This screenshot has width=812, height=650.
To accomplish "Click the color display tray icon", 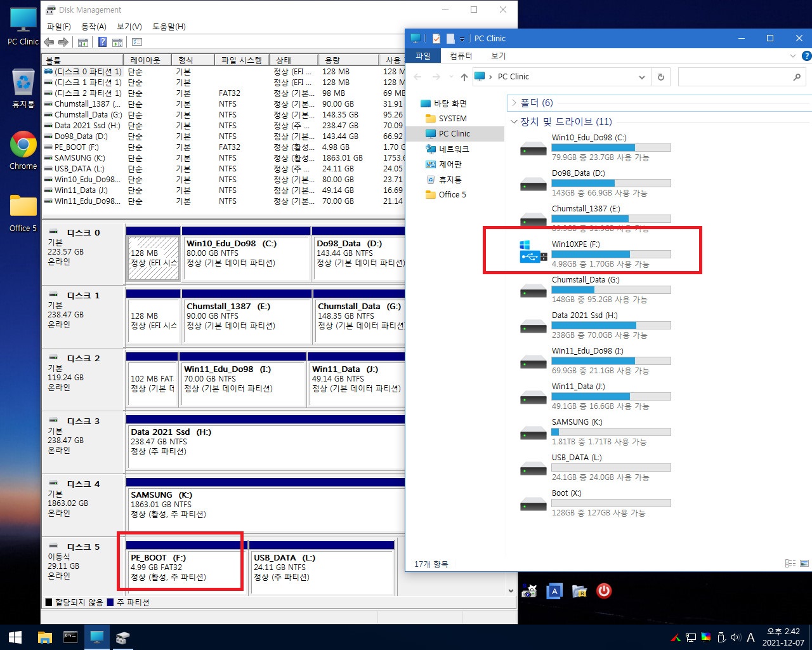I will pyautogui.click(x=705, y=637).
